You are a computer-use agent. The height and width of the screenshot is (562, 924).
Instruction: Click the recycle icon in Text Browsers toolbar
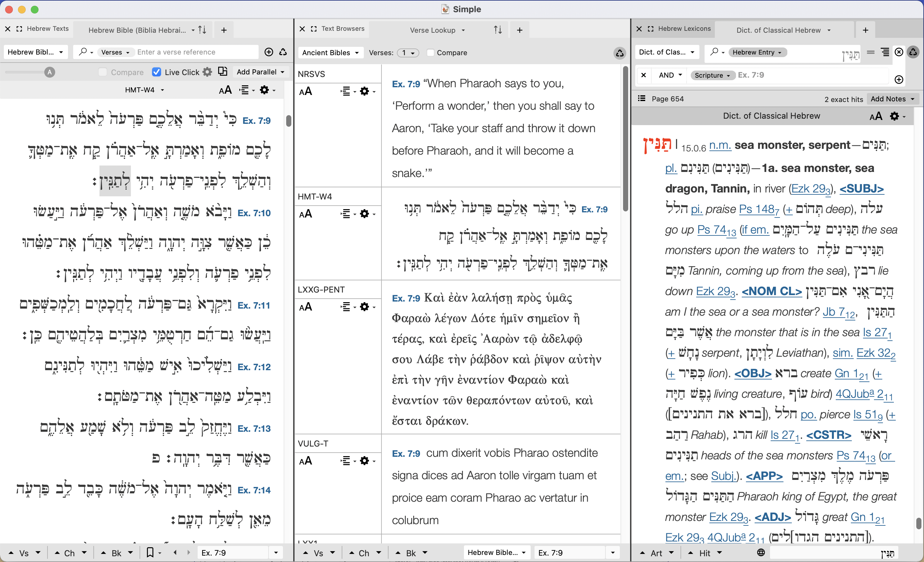(x=620, y=53)
